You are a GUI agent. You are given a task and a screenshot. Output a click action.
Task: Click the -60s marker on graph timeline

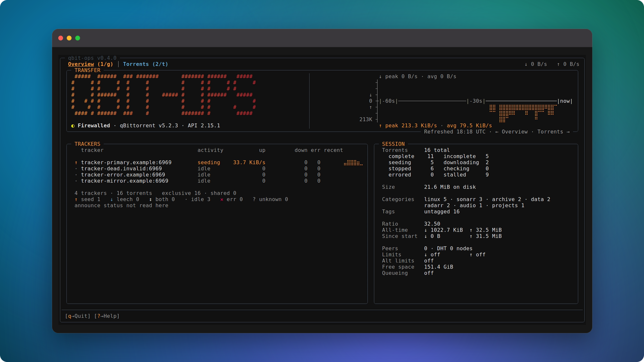pyautogui.click(x=388, y=101)
